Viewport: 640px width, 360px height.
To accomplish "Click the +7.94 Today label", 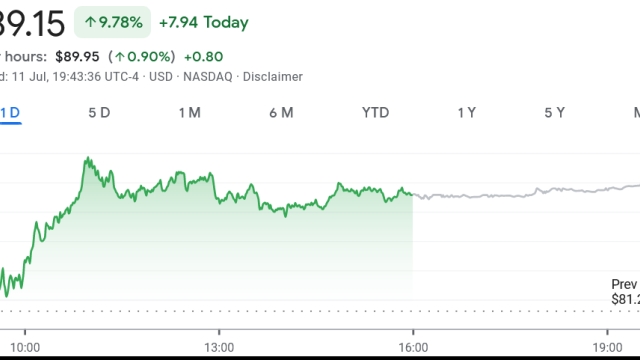I will pyautogui.click(x=204, y=22).
